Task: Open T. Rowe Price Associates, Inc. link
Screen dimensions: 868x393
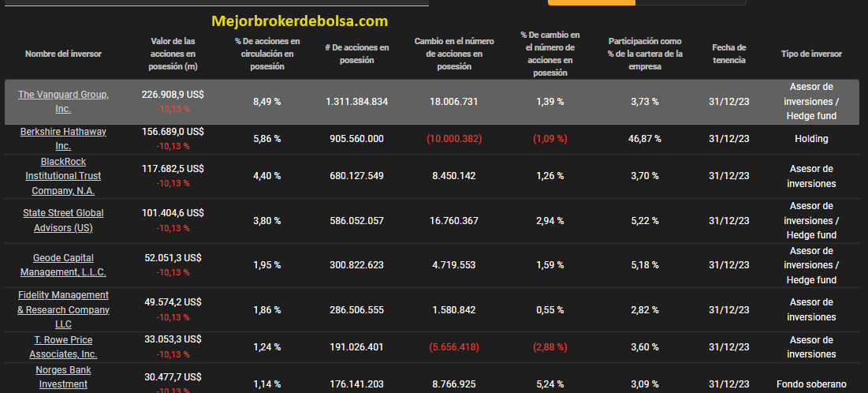Action: point(63,347)
